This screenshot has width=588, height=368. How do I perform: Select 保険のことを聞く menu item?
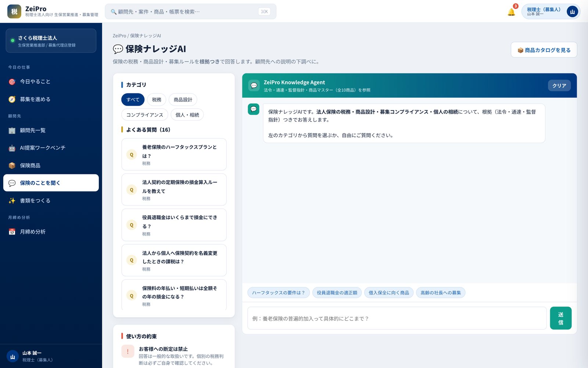coord(51,183)
